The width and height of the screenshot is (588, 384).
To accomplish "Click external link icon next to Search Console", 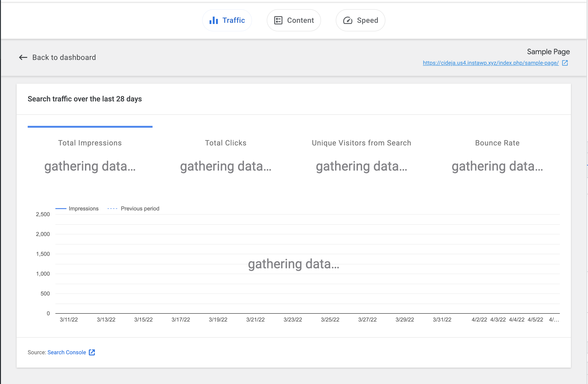I will coord(92,352).
